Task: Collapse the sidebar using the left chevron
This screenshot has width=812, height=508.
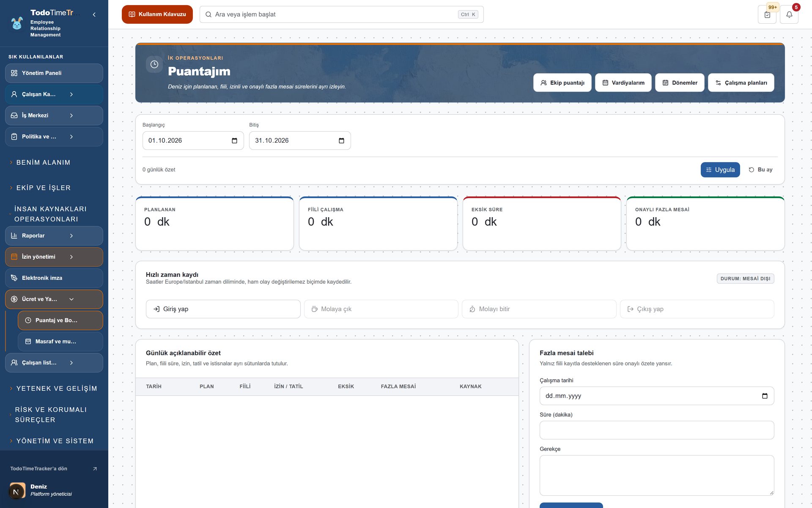Action: (x=94, y=14)
